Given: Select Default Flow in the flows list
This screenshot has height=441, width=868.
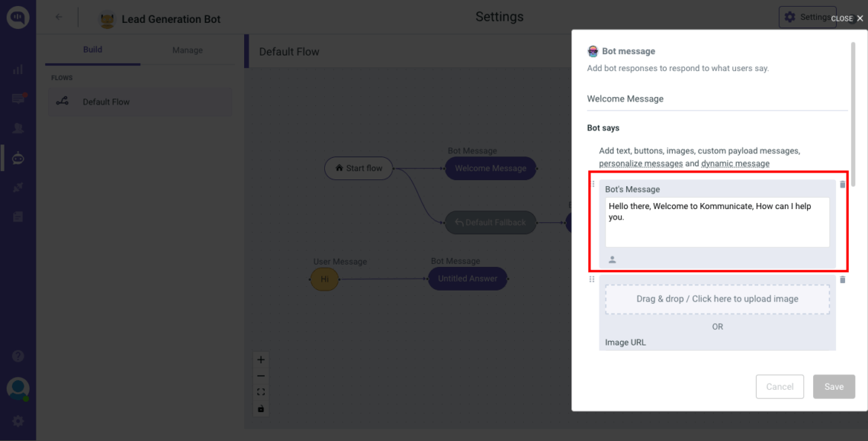Looking at the screenshot, I should coord(139,101).
